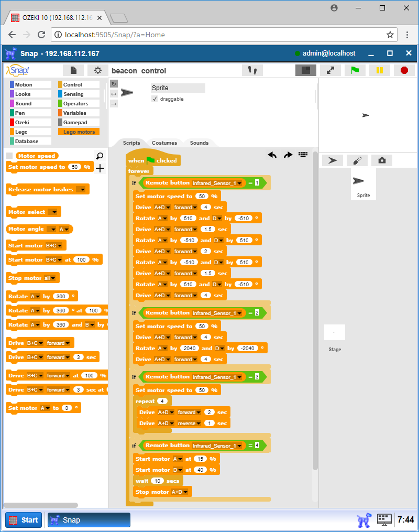
Task: Toggle single stepping footprints icon
Action: point(252,70)
